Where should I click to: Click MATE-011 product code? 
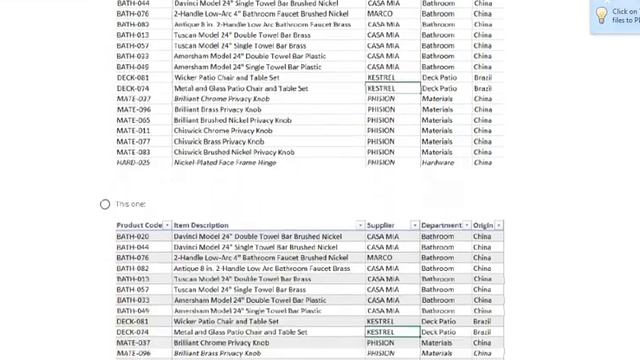click(133, 131)
